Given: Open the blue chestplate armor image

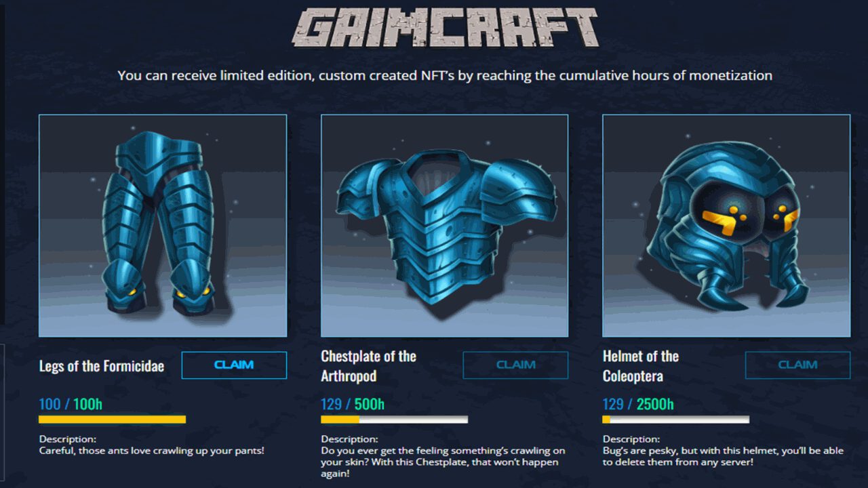Looking at the screenshot, I should 444,226.
